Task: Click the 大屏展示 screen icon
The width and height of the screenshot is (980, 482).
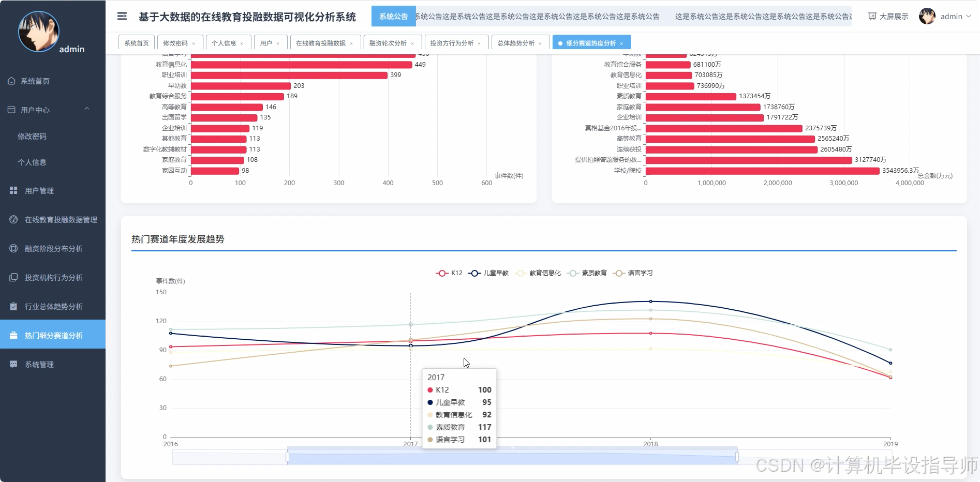Action: (x=872, y=17)
